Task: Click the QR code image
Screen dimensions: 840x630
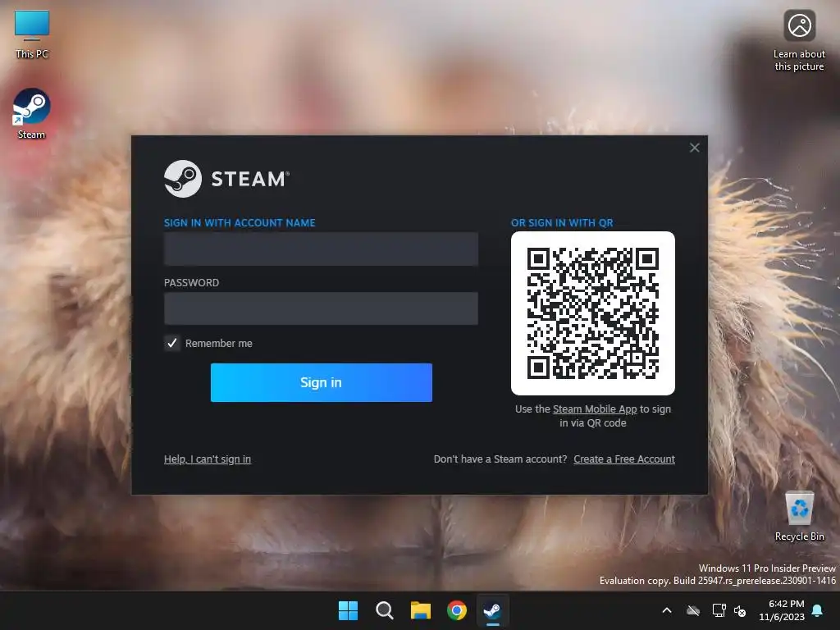Action: click(x=593, y=313)
